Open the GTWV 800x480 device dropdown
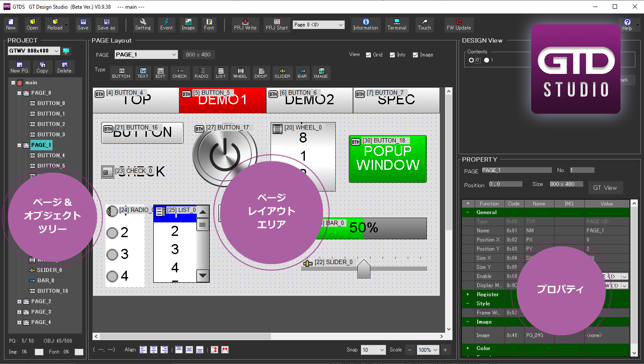The image size is (644, 364). pyautogui.click(x=34, y=51)
